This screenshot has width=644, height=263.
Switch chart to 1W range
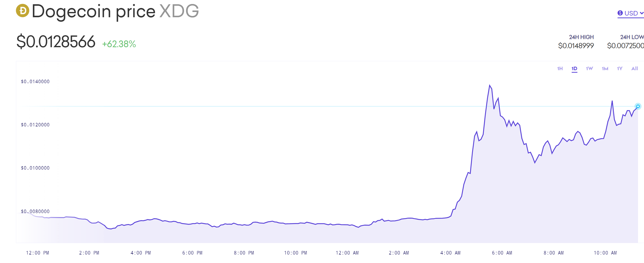tap(589, 69)
